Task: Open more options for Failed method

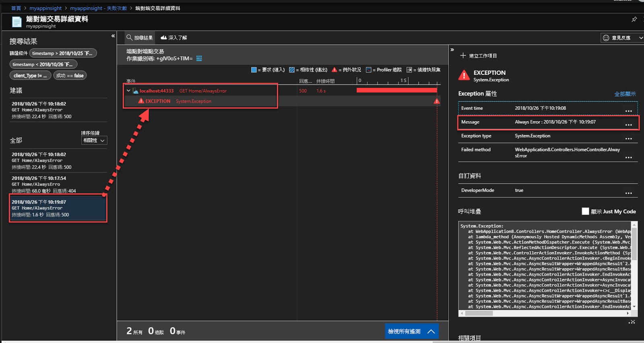Action: click(x=629, y=157)
